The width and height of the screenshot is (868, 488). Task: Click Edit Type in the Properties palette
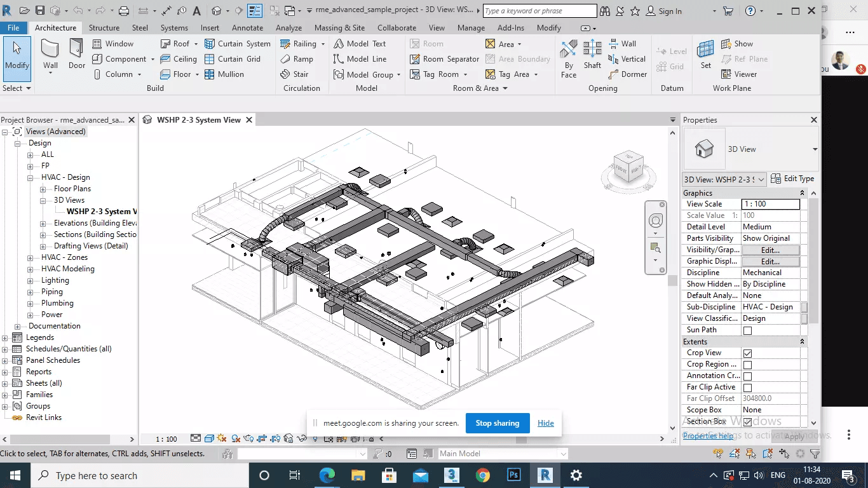point(792,179)
